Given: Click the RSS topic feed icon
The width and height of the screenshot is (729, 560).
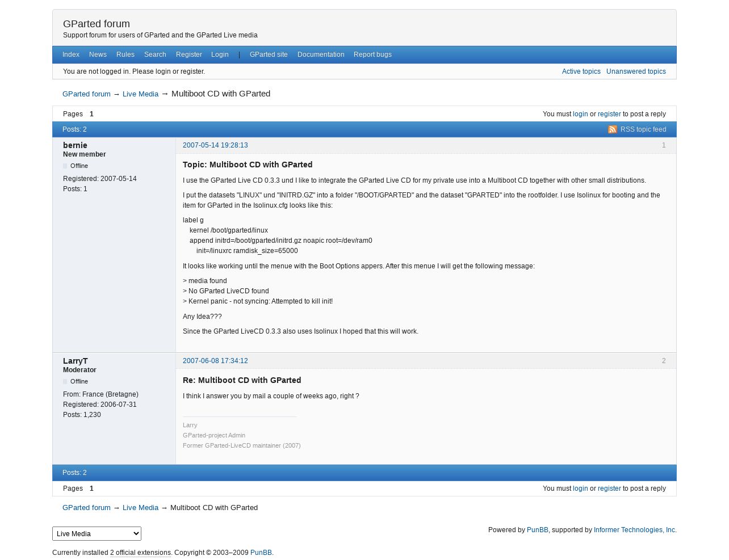Looking at the screenshot, I should 612,129.
